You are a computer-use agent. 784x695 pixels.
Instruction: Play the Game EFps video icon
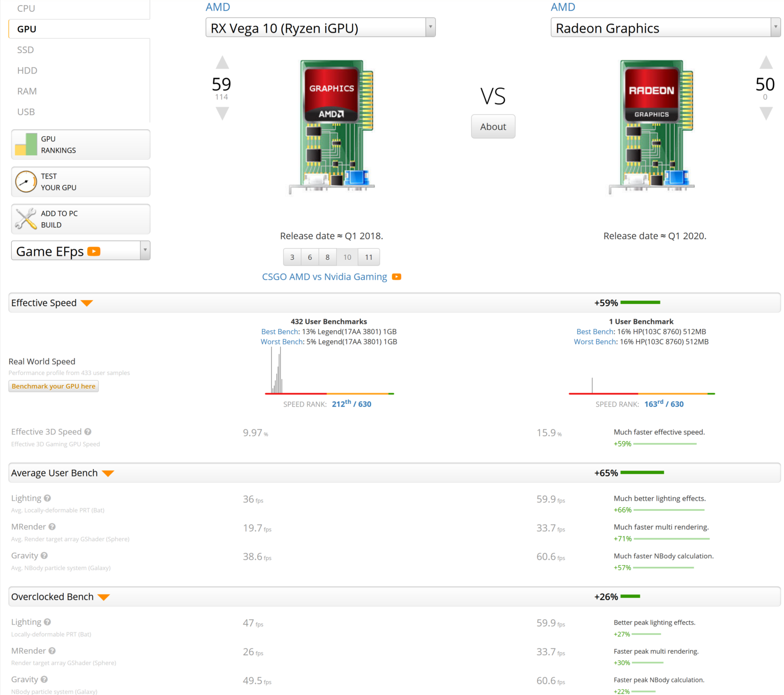pyautogui.click(x=94, y=251)
